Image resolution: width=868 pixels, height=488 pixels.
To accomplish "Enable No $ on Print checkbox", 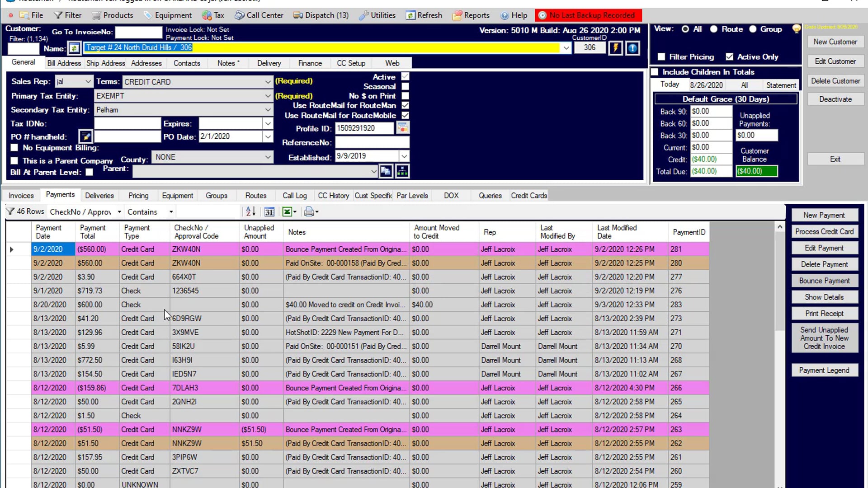I will (405, 96).
